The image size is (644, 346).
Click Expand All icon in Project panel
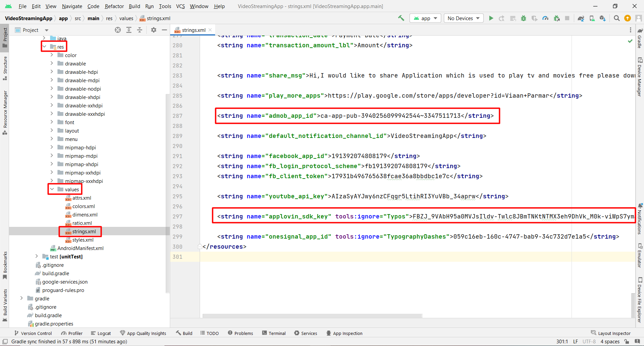(x=129, y=30)
